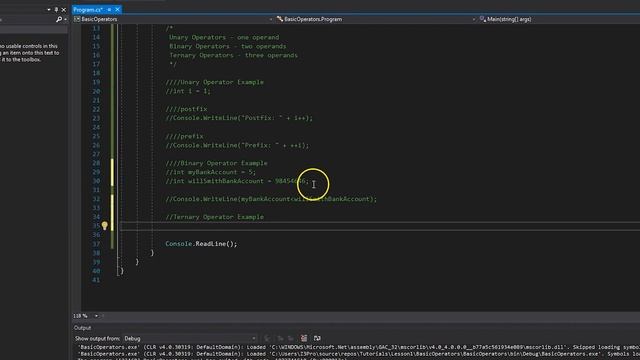The image size is (640, 360).
Task: Open the editor zoom percentage dropdown
Action: tap(96, 316)
